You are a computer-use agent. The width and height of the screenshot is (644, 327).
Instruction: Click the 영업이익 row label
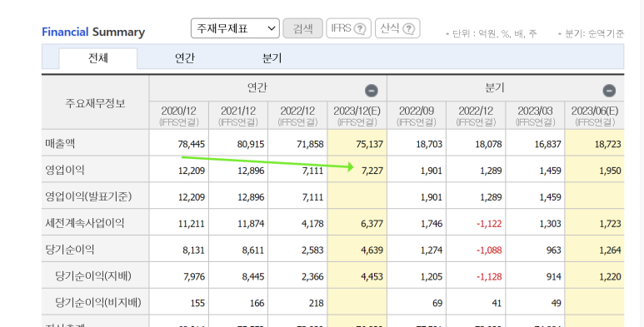[x=65, y=170]
